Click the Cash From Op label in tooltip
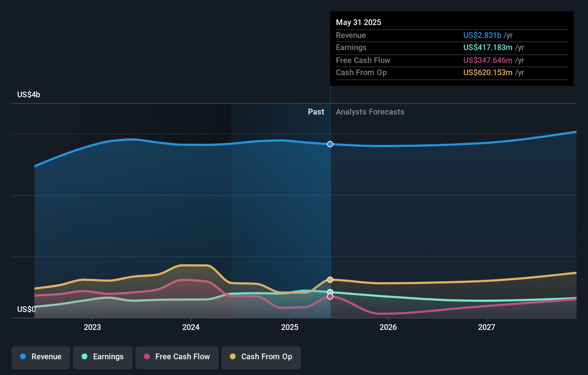The height and width of the screenshot is (375, 588). tap(361, 72)
